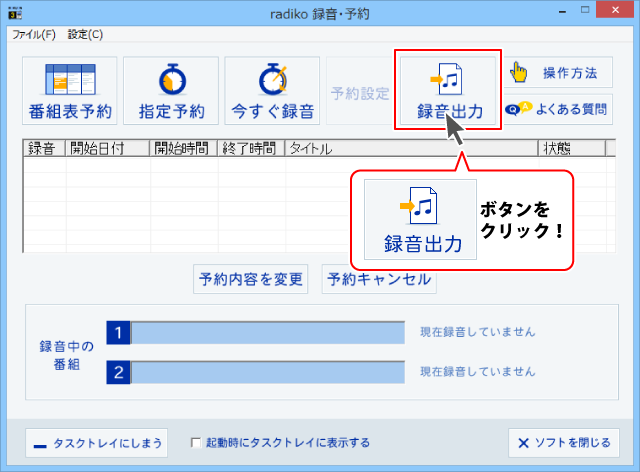Enable 起動時にタスクトレイに表示する checkbox
Image resolution: width=640 pixels, height=472 pixels.
[196, 443]
